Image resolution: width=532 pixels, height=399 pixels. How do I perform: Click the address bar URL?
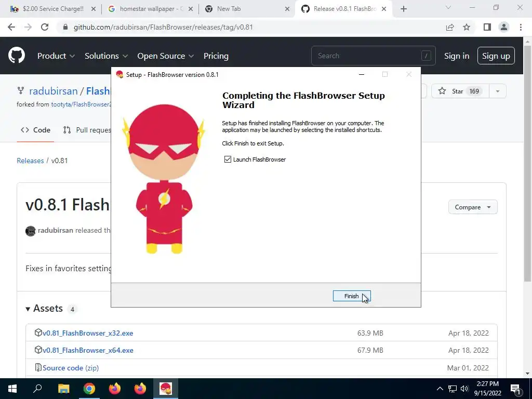click(x=163, y=27)
